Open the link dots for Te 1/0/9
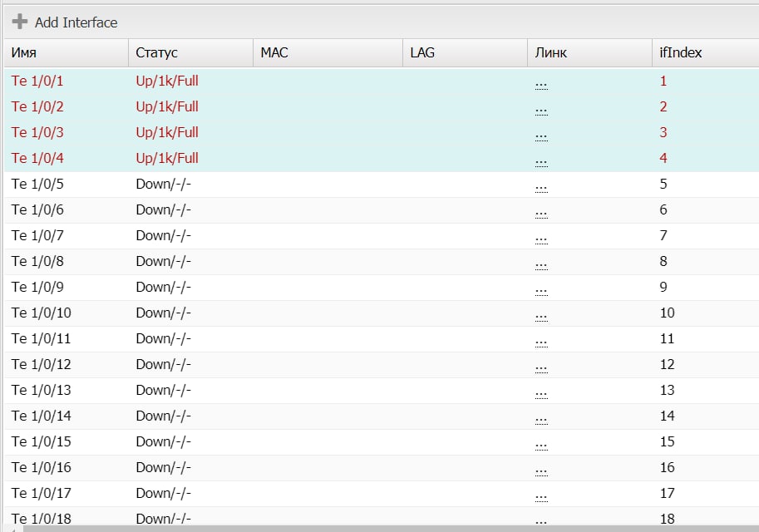Viewport: 759px width, 532px height. tap(541, 292)
